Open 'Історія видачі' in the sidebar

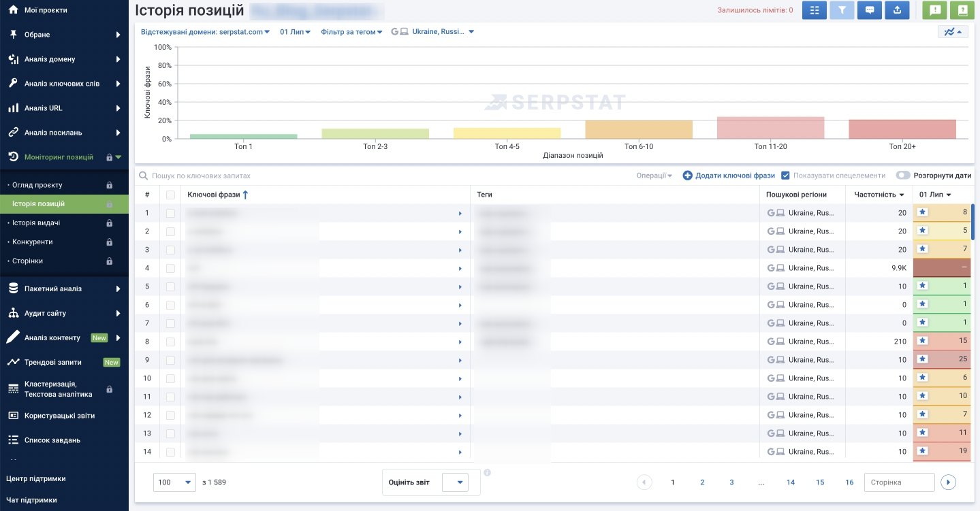pyautogui.click(x=36, y=222)
